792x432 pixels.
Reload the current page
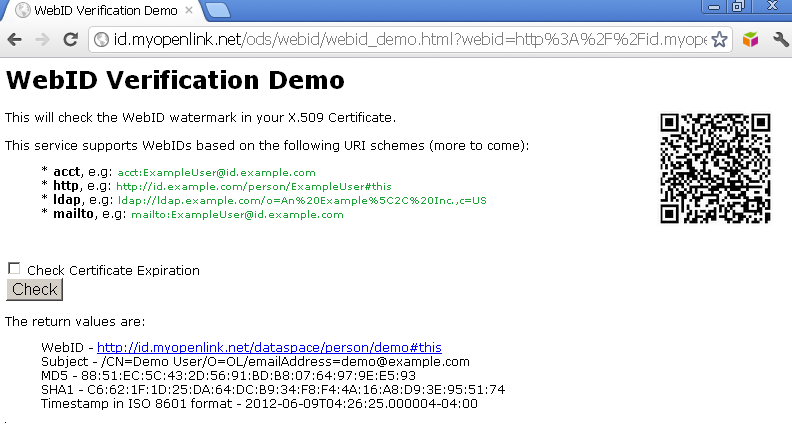[x=70, y=40]
